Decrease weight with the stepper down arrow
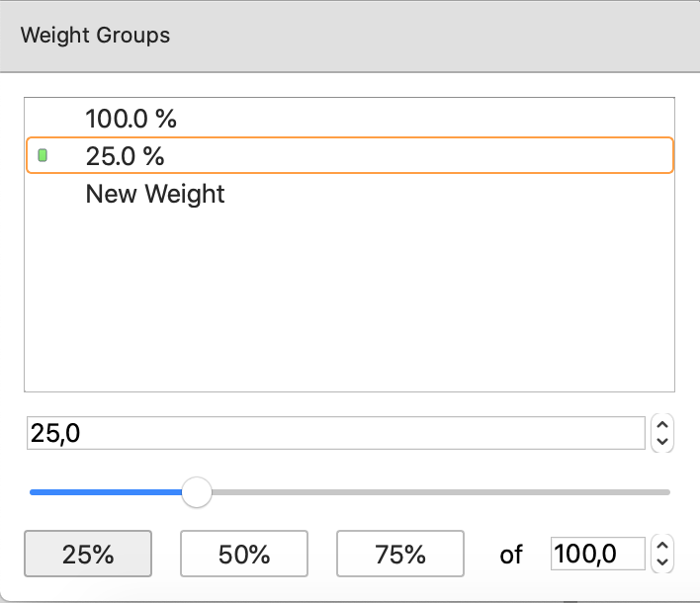The image size is (700, 603). pyautogui.click(x=663, y=442)
